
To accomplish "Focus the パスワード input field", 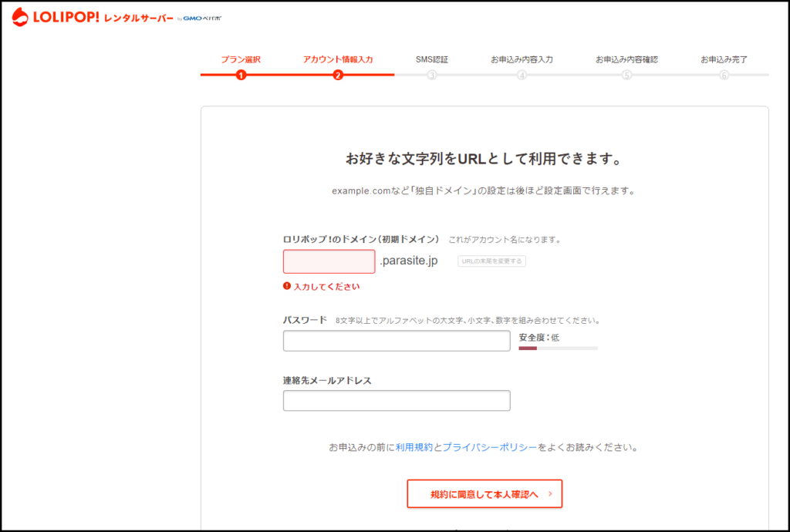I will coord(397,341).
